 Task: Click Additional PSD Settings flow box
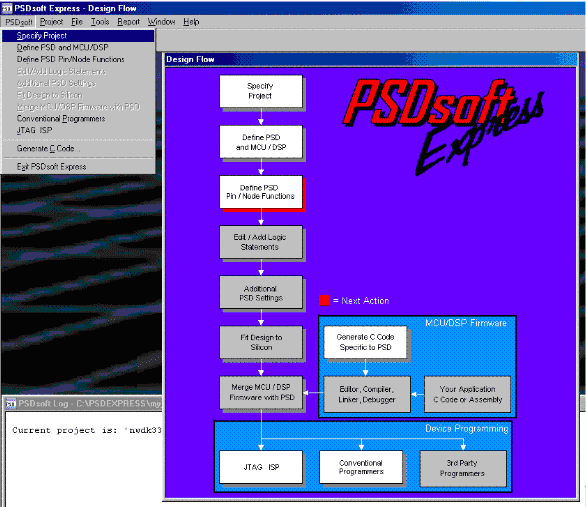(x=261, y=293)
